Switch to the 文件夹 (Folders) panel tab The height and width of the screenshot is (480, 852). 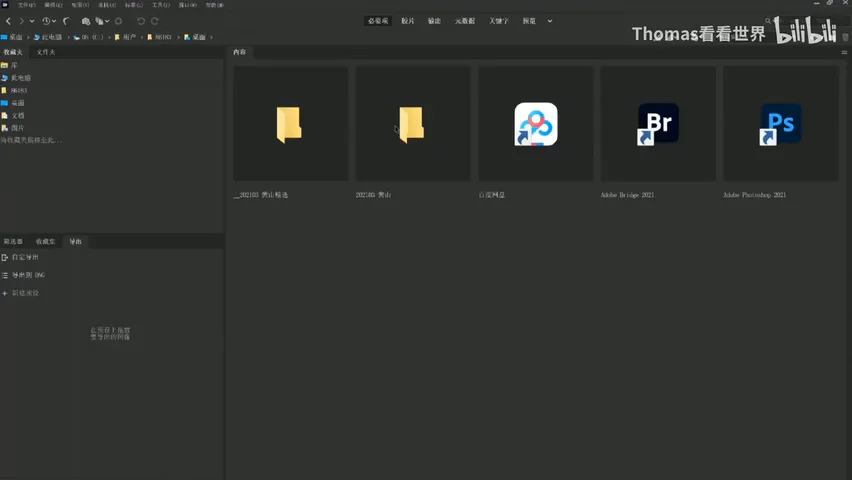(46, 52)
